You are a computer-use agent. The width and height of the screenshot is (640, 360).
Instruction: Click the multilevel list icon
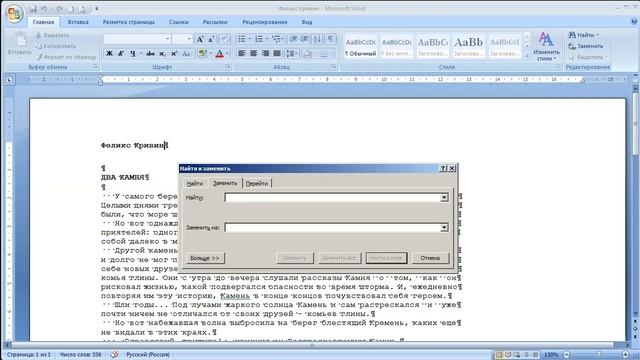[x=277, y=39]
